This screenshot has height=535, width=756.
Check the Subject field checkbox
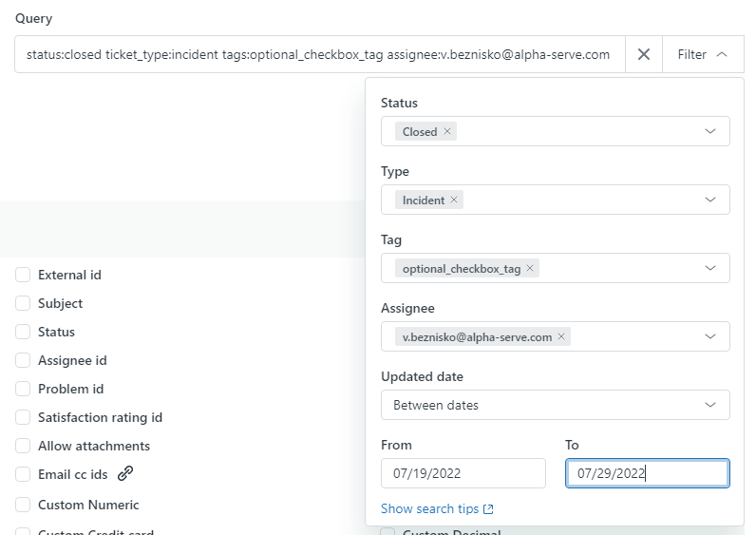point(23,304)
